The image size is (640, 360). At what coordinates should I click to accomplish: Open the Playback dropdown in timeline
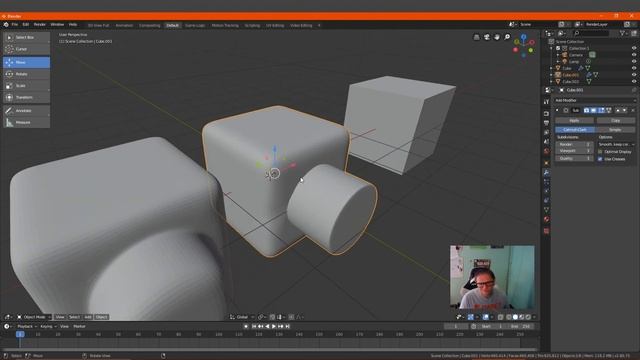tap(27, 327)
